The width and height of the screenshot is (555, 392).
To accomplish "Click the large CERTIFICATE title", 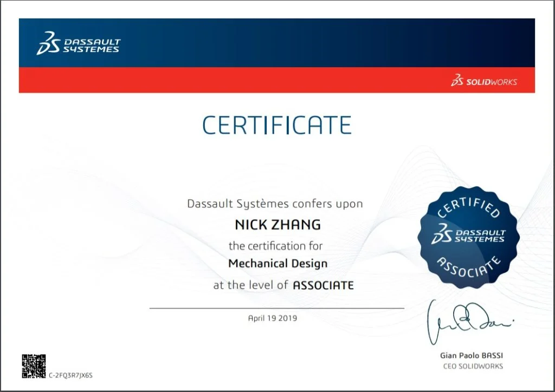I will click(x=277, y=125).
